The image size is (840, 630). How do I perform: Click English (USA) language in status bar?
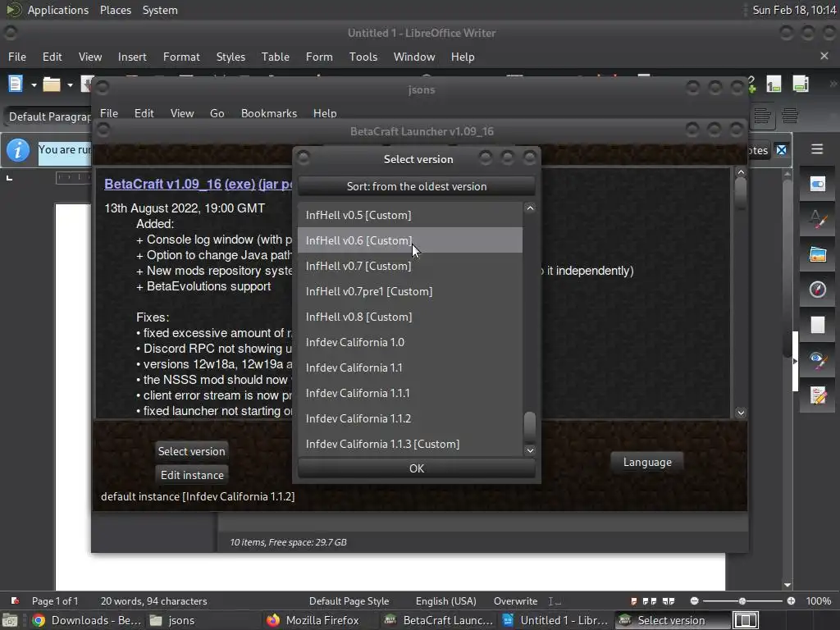[x=445, y=601]
